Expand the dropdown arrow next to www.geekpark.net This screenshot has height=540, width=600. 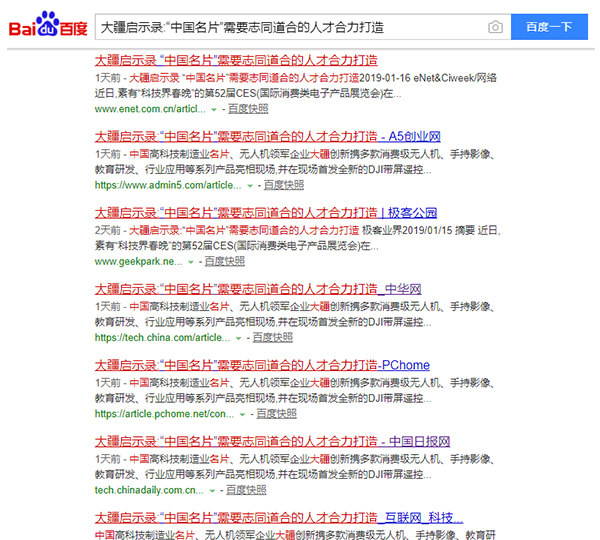(x=190, y=261)
